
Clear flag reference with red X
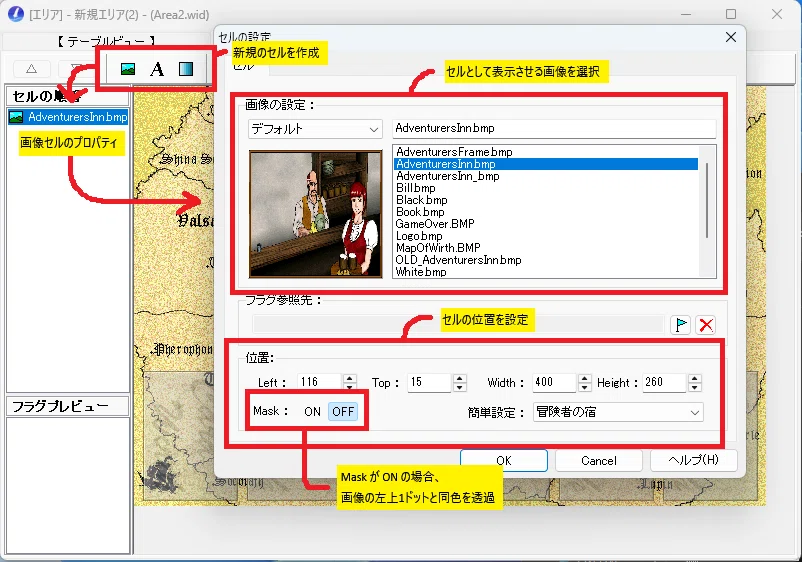[x=706, y=325]
